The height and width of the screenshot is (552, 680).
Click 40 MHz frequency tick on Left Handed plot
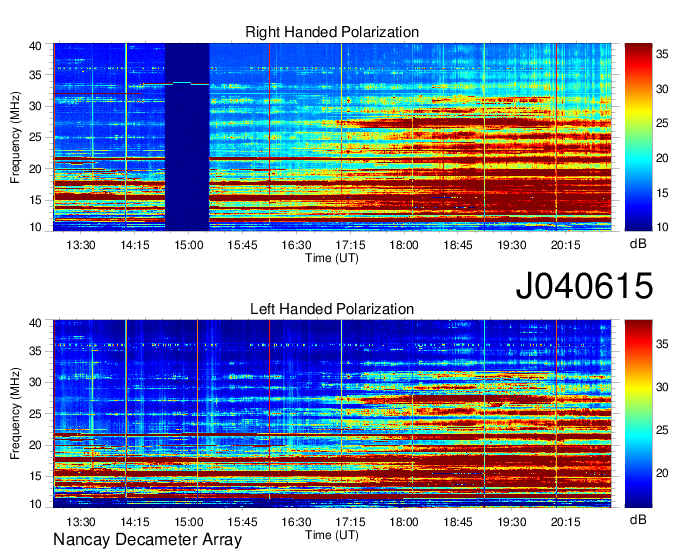point(35,323)
